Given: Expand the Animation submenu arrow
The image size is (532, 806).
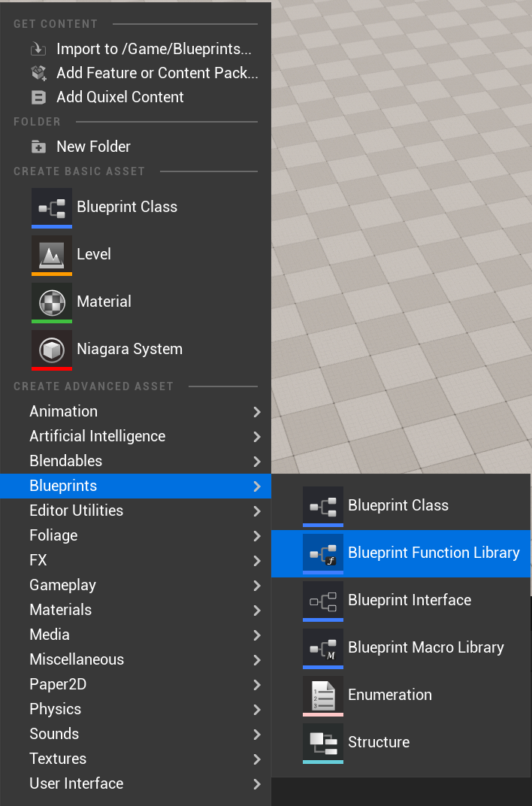Looking at the screenshot, I should pos(257,412).
